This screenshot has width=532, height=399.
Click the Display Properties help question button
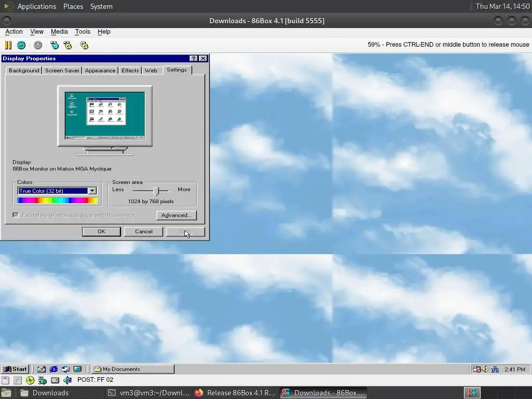coord(193,58)
